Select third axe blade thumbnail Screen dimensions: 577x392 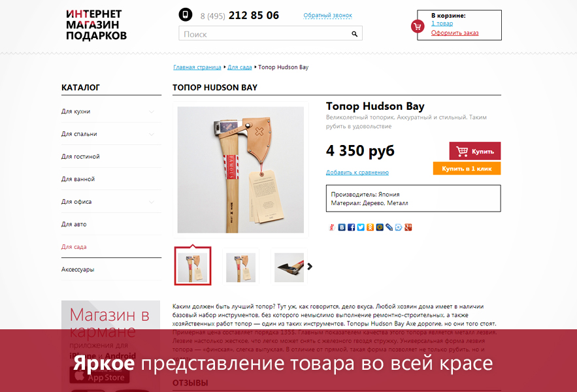(x=289, y=267)
